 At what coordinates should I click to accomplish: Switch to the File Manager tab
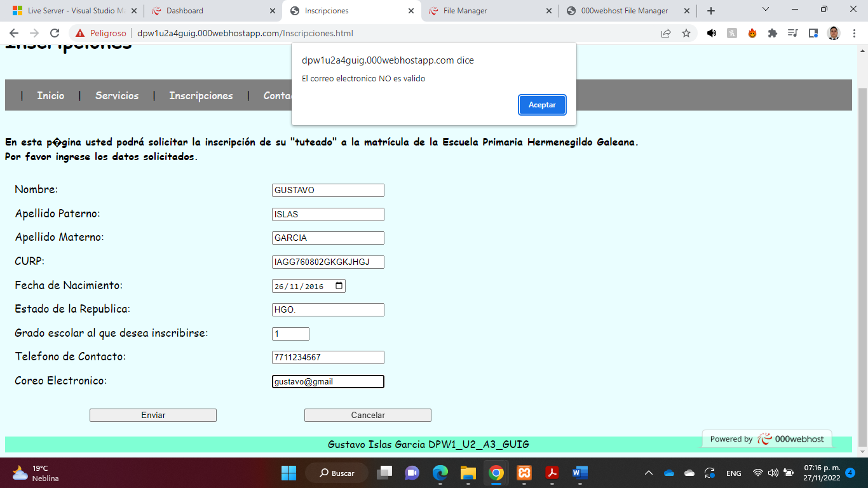(x=489, y=11)
